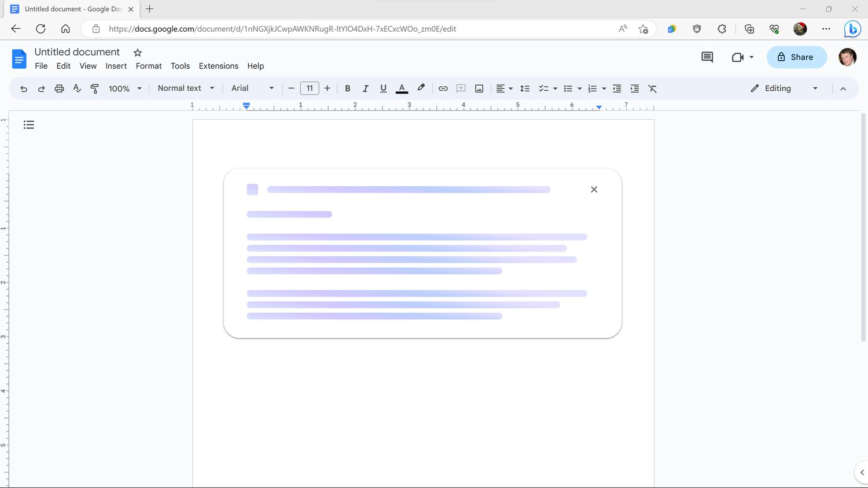Image resolution: width=868 pixels, height=488 pixels.
Task: Click the font size input field
Action: point(310,88)
